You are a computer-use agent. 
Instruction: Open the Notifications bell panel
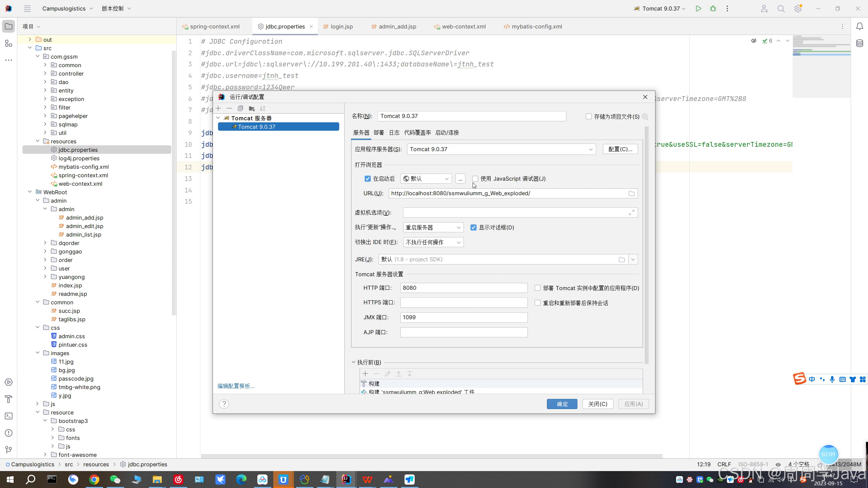860,26
